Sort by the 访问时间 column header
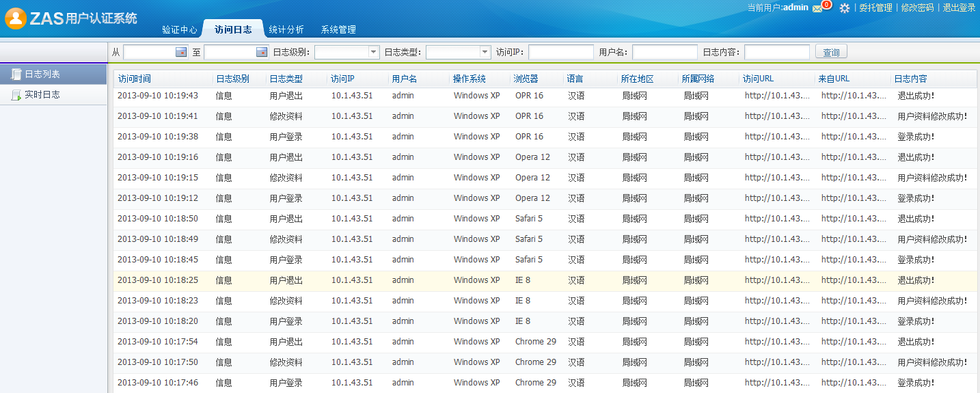 [135, 79]
